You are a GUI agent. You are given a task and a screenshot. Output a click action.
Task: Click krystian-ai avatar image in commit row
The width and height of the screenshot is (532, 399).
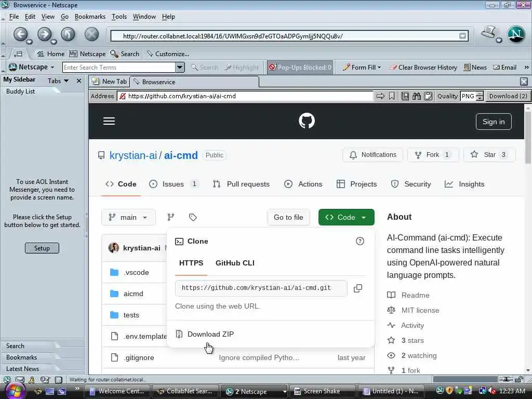114,248
